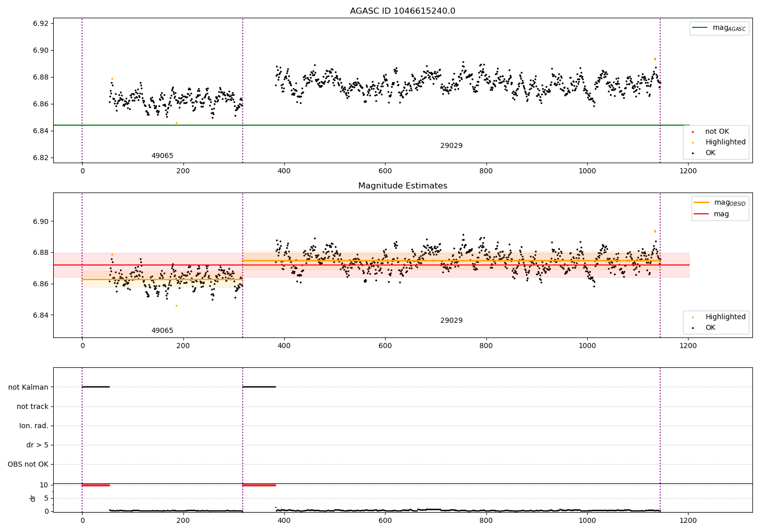Click the dr axis tick value 10
The width and height of the screenshot is (760, 532).
click(44, 485)
